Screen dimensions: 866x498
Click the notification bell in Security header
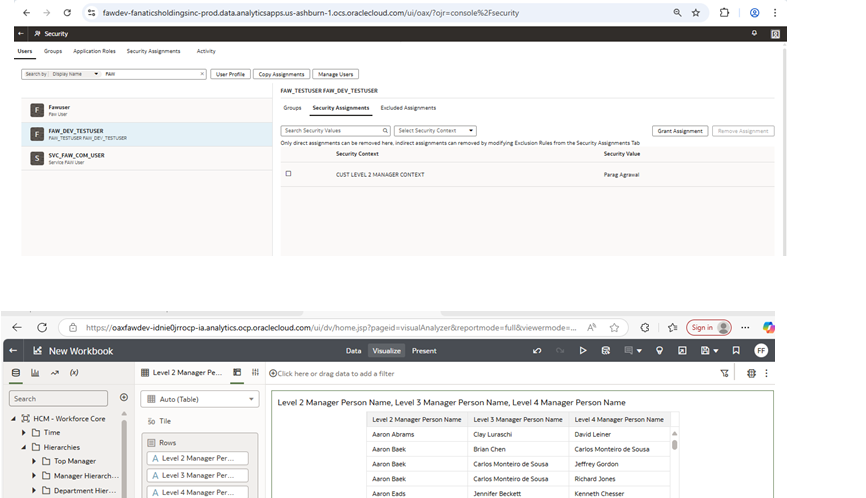[x=754, y=34]
